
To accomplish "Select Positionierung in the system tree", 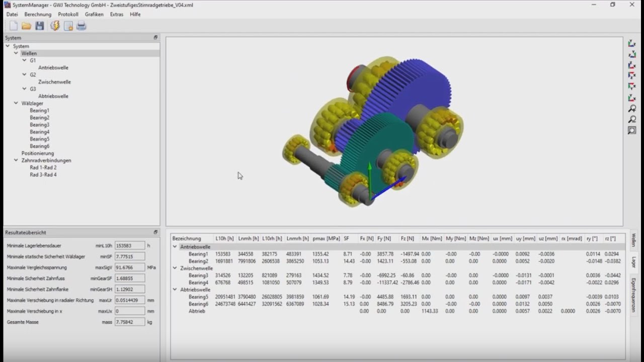I will [x=38, y=153].
